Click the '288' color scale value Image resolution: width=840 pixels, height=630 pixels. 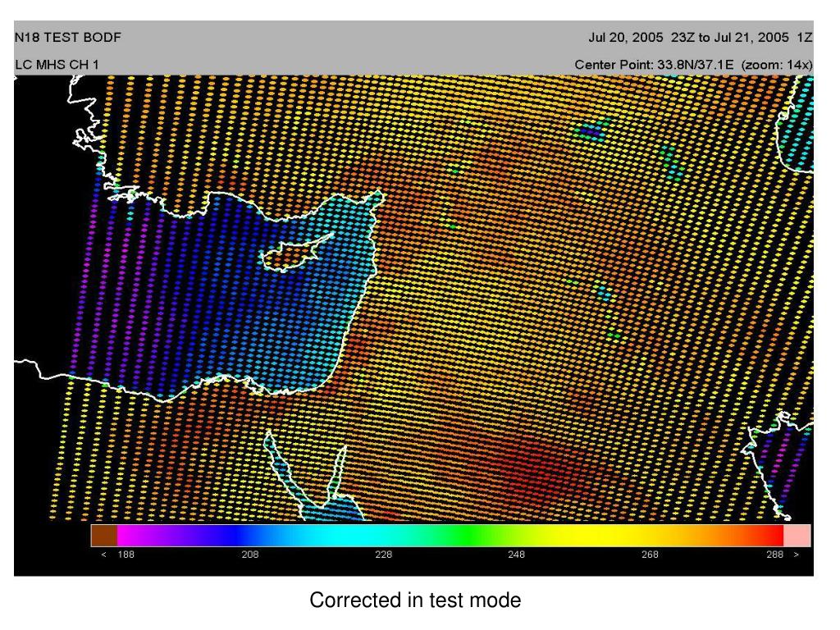[774, 555]
